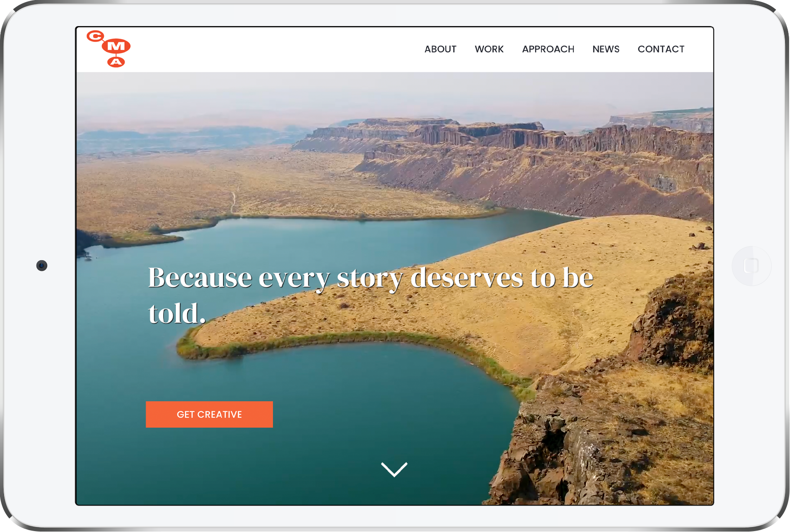Image resolution: width=790 pixels, height=532 pixels.
Task: Tap the tablet's front camera dot
Action: pos(42,266)
